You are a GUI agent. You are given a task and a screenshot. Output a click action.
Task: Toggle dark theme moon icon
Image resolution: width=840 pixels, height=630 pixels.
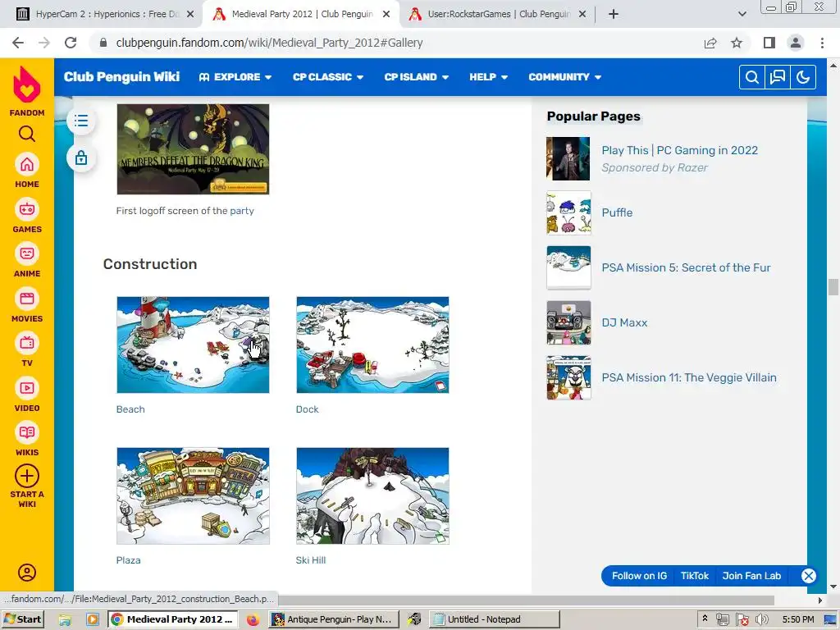coord(802,77)
